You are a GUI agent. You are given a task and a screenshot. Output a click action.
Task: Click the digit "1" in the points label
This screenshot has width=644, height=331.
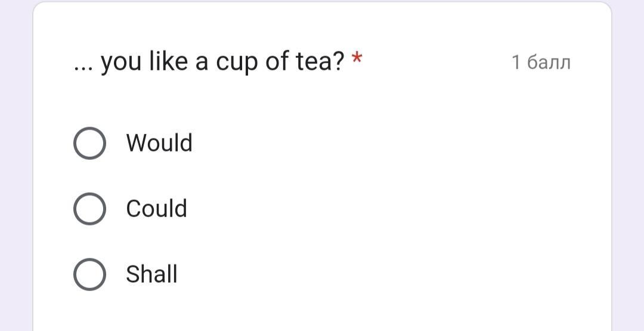coord(516,62)
